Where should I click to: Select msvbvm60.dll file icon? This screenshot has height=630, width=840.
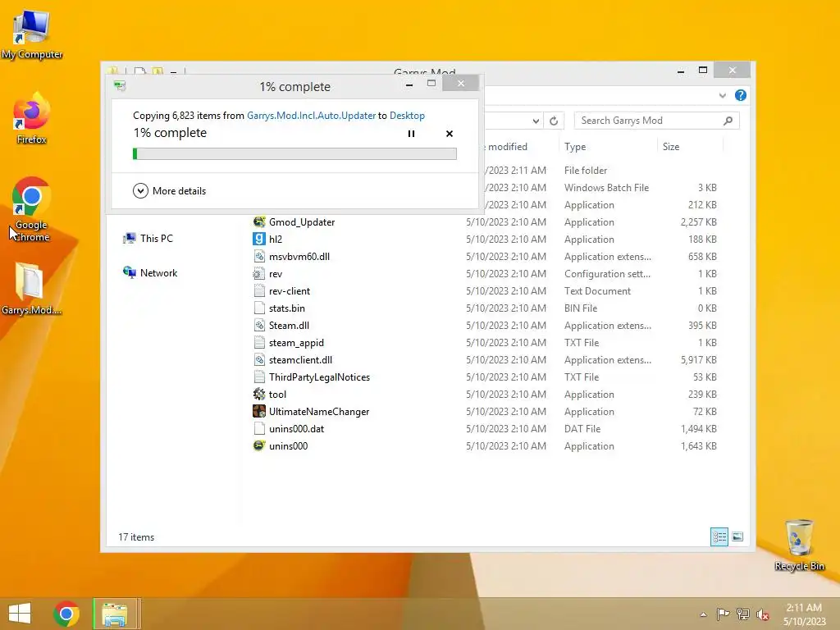(x=259, y=256)
